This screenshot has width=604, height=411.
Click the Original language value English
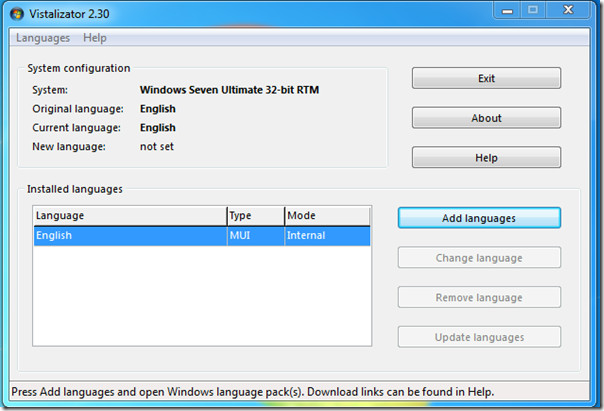click(x=158, y=109)
